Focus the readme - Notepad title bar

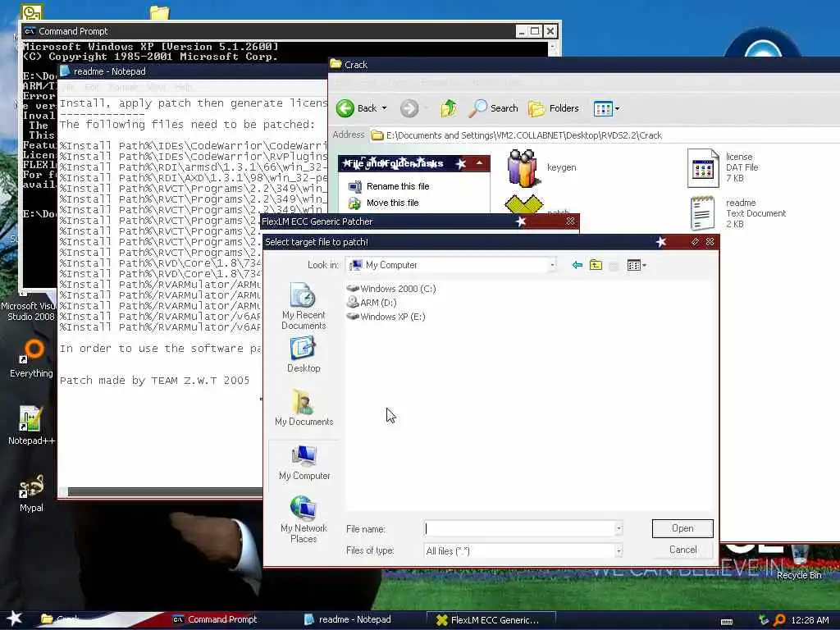click(x=193, y=71)
